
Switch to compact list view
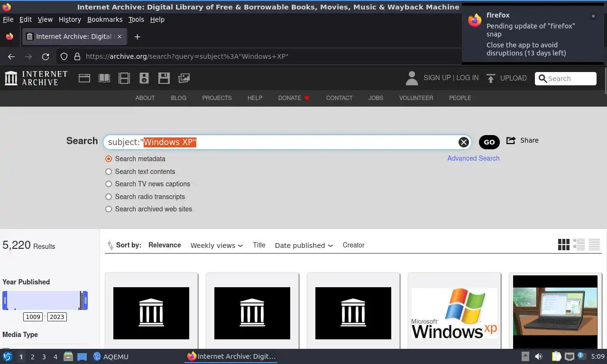pyautogui.click(x=594, y=245)
